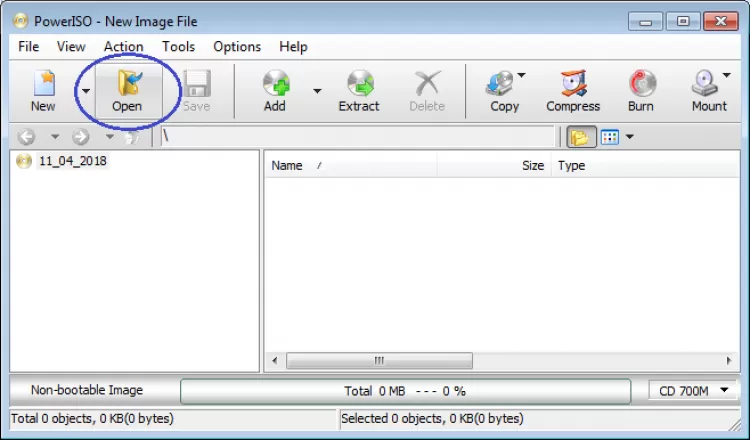
Task: Sort by the Type column header
Action: coord(646,165)
